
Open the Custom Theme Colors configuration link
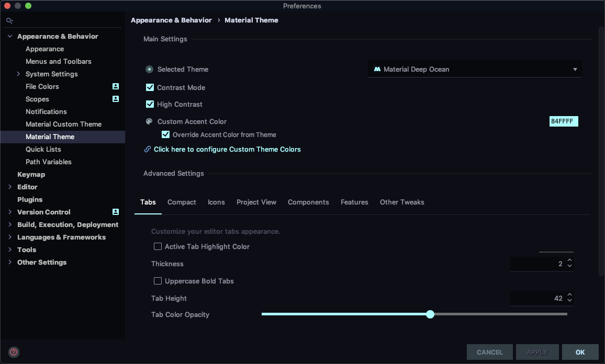coord(227,149)
